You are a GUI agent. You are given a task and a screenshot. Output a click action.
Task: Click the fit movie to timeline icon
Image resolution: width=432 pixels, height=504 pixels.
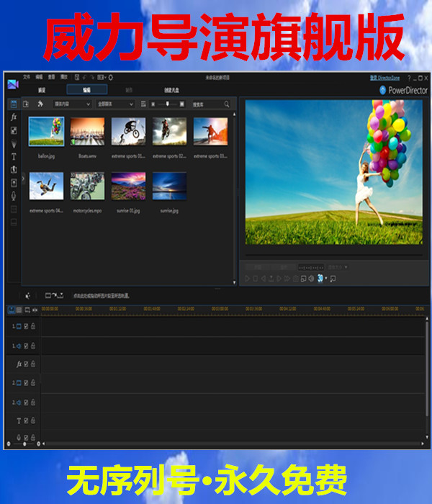click(x=35, y=310)
